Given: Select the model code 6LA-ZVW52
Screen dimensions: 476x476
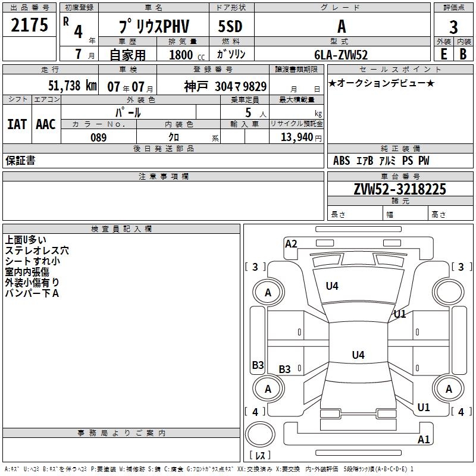Looking at the screenshot, I should coord(341,55).
